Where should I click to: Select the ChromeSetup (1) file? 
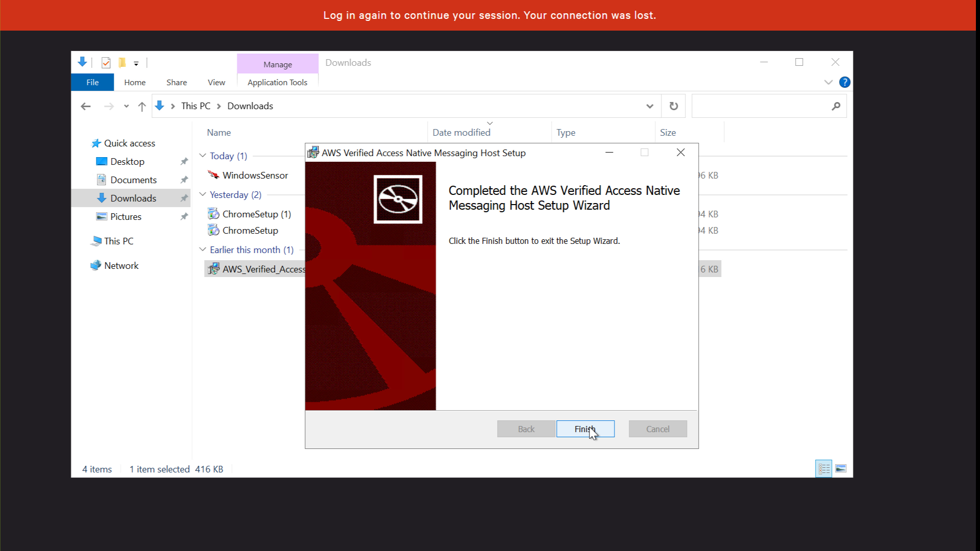tap(257, 214)
